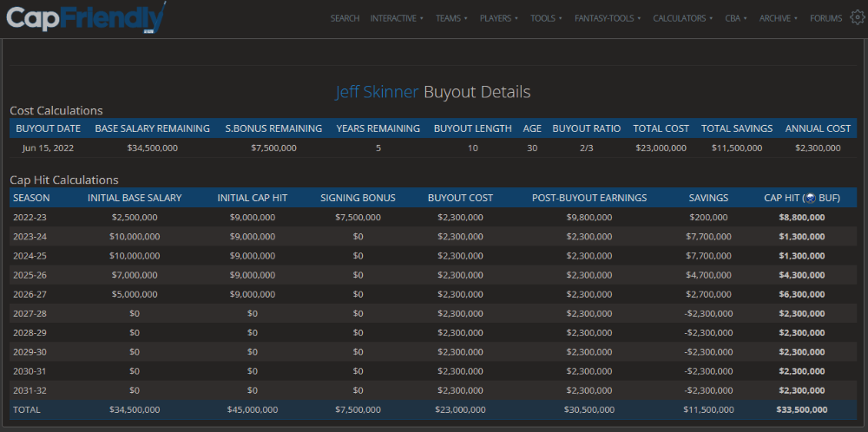Image resolution: width=868 pixels, height=432 pixels.
Task: Select the total initial cap hit $45,000,000
Action: (253, 409)
